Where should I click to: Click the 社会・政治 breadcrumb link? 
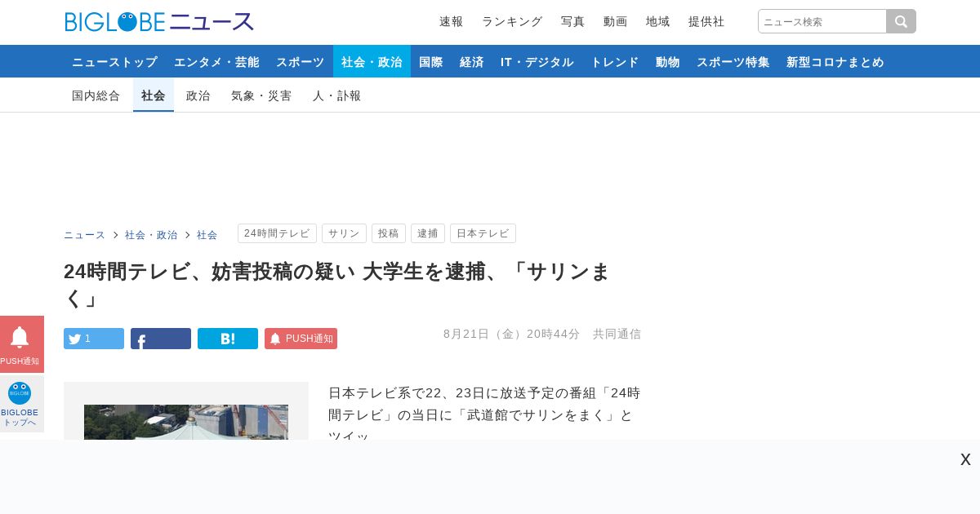(151, 235)
